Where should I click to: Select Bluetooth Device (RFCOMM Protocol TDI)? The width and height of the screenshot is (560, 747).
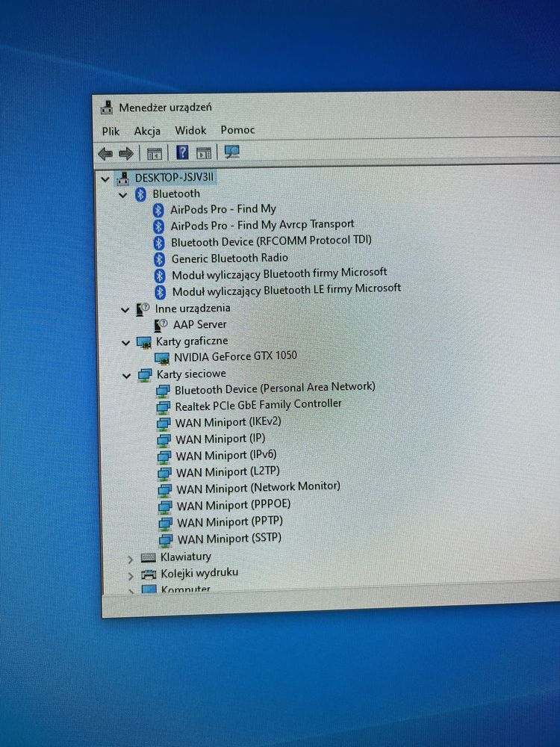tap(272, 241)
